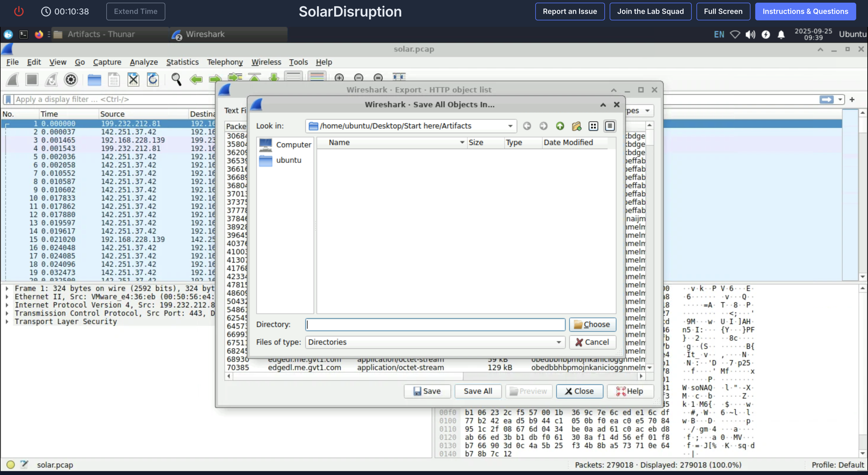Expand the Transport Layer Security tree item

click(7, 322)
